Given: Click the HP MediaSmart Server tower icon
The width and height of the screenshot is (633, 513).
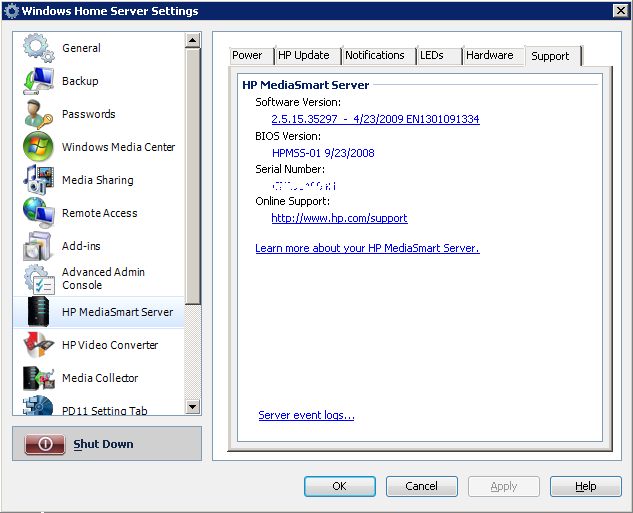Looking at the screenshot, I should click(38, 312).
